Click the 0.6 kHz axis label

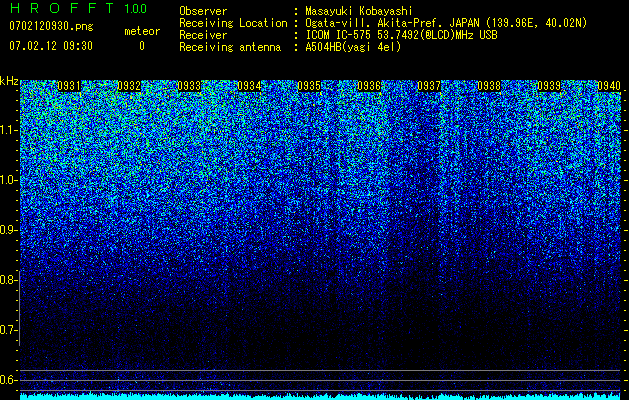[x=7, y=380]
